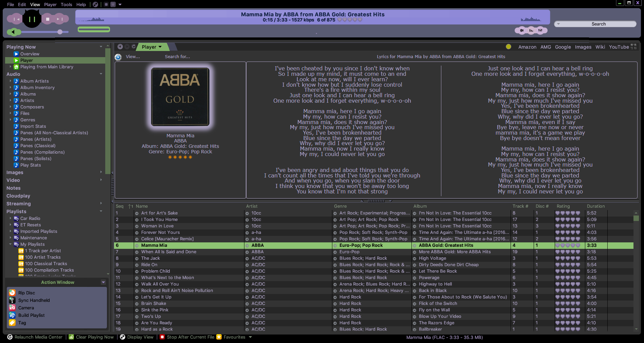The height and width of the screenshot is (343, 644).
Task: Open the Wiki link
Action: click(x=600, y=47)
